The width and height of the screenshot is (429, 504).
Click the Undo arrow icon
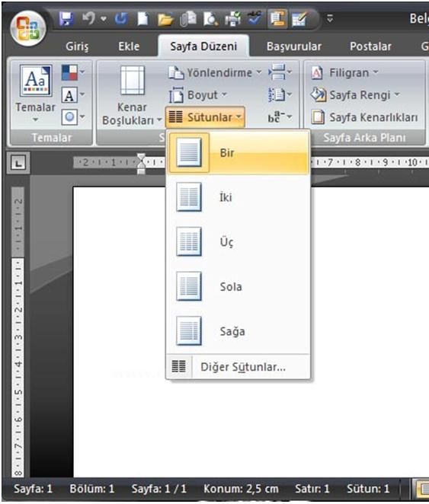pyautogui.click(x=88, y=18)
